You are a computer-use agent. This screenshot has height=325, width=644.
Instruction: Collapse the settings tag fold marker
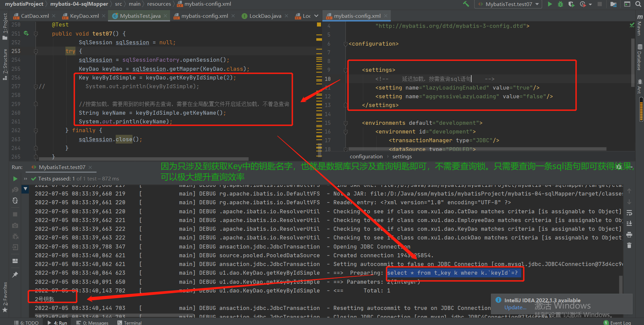click(345, 70)
